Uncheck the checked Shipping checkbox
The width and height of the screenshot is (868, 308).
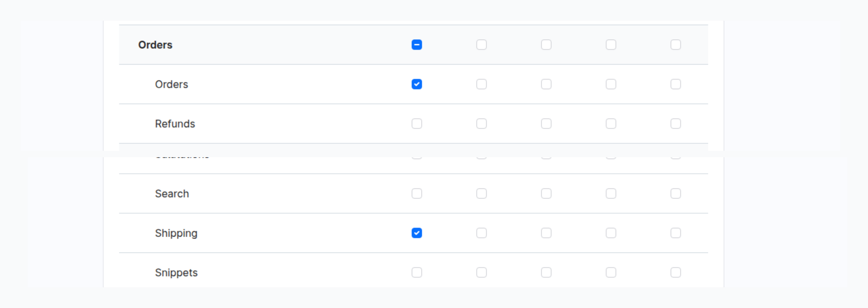[417, 233]
